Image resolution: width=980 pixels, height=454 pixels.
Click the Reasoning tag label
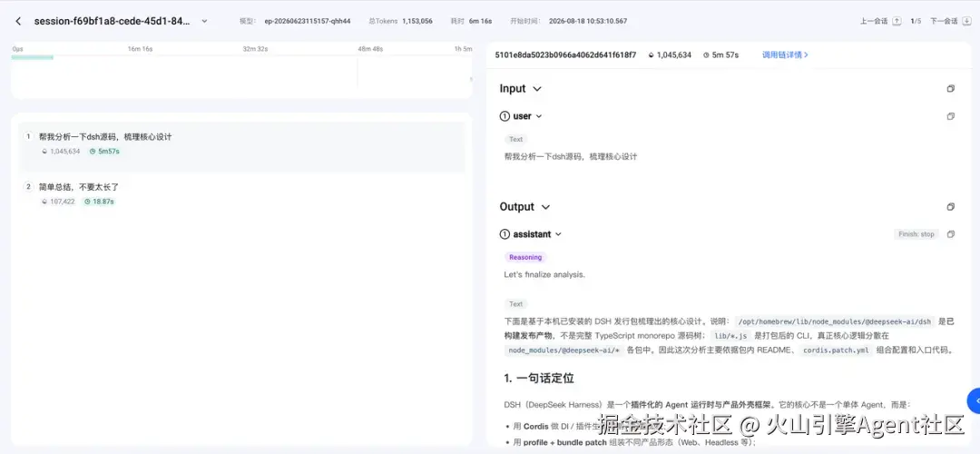525,257
